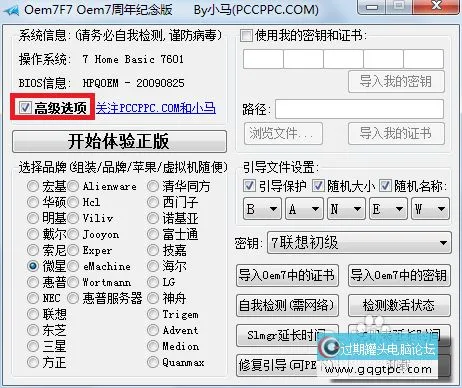Click the Oem7F7 app icon in title bar
Viewport: 462px width, 388px height.
[x=12, y=10]
